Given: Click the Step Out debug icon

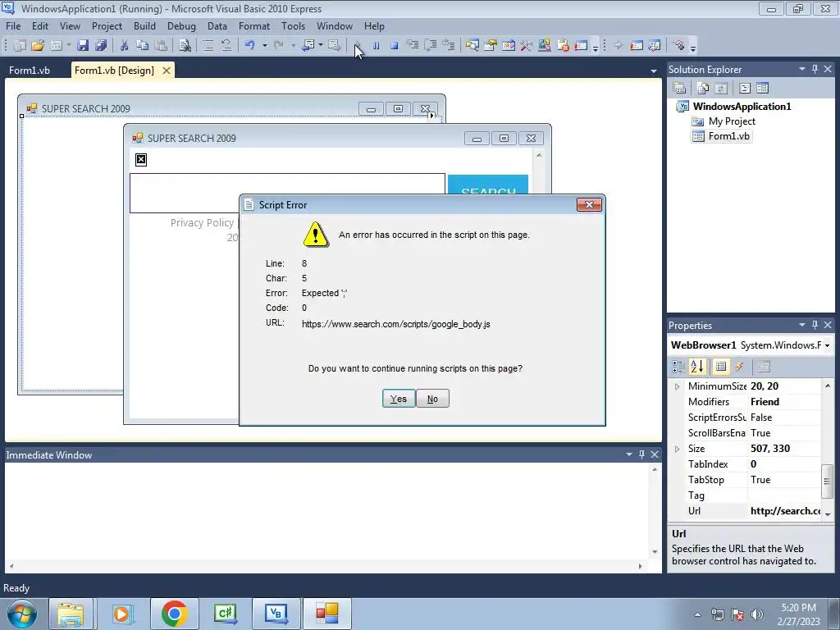Looking at the screenshot, I should [x=449, y=46].
